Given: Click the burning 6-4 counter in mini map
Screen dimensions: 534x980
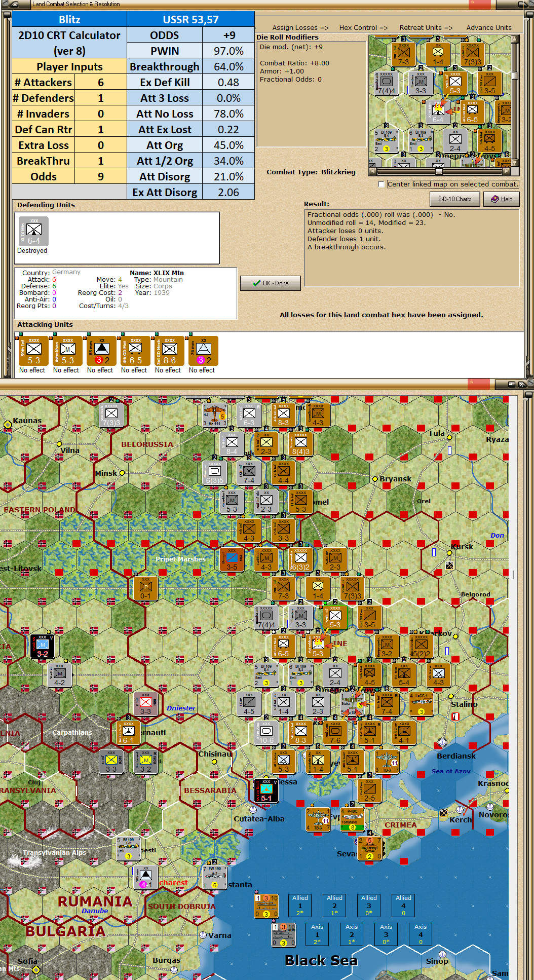Looking at the screenshot, I should 438,112.
